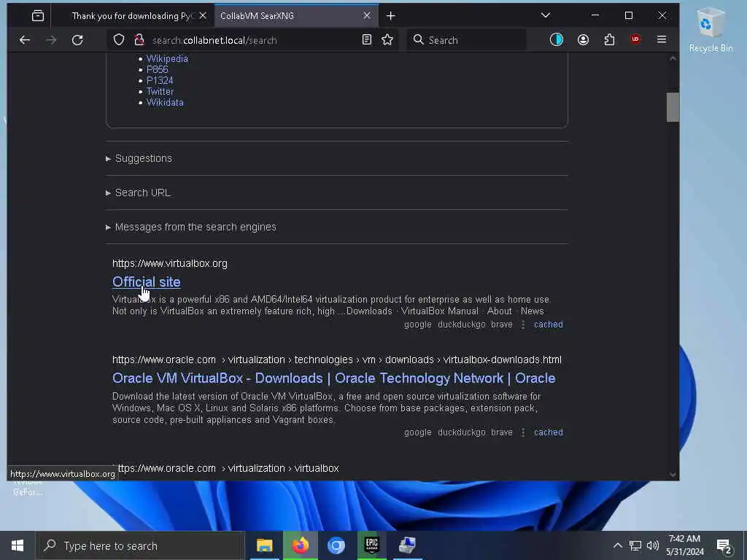Close the PyCharm download tab
This screenshot has height=560, width=747.
click(203, 16)
